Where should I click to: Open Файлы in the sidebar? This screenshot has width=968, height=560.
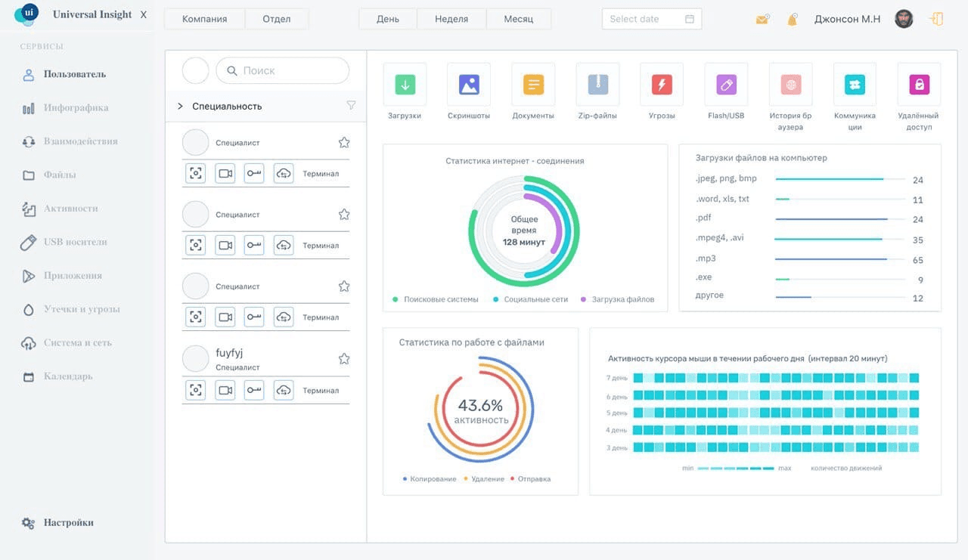(60, 175)
